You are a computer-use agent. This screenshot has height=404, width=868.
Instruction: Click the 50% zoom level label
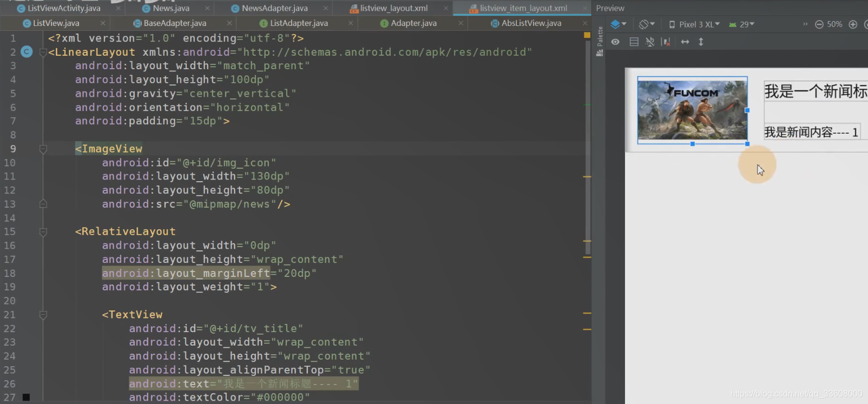tap(834, 24)
